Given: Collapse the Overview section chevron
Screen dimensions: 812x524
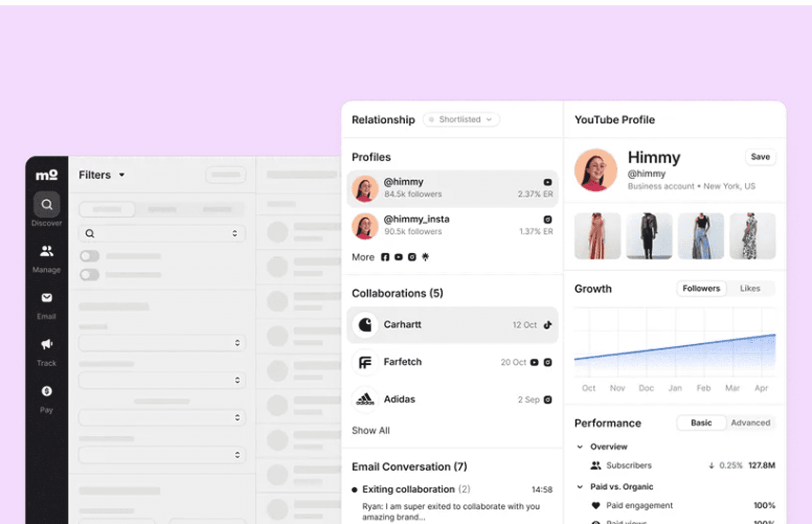Looking at the screenshot, I should (580, 447).
